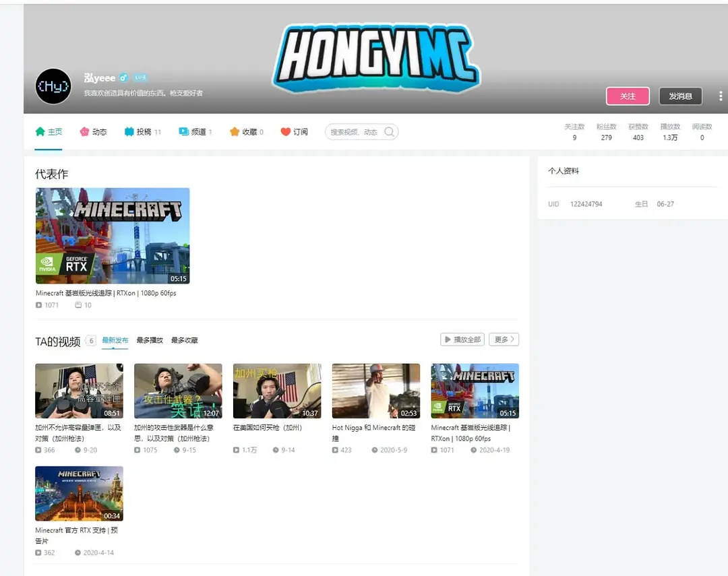The image size is (728, 576).
Task: Click the 播放全部 play all button
Action: pos(462,340)
